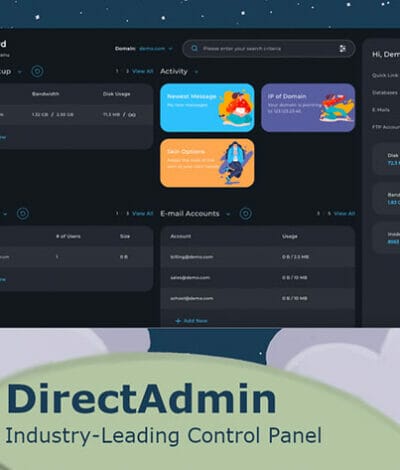This screenshot has height=470, width=400.
Task: Click View All above Bandwidth table
Action: click(143, 71)
